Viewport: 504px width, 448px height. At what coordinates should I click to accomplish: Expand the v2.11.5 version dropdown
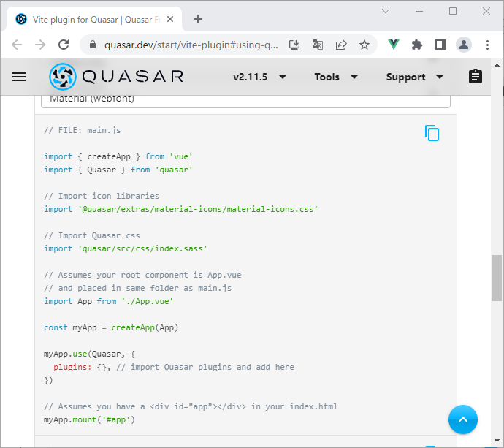coord(260,77)
